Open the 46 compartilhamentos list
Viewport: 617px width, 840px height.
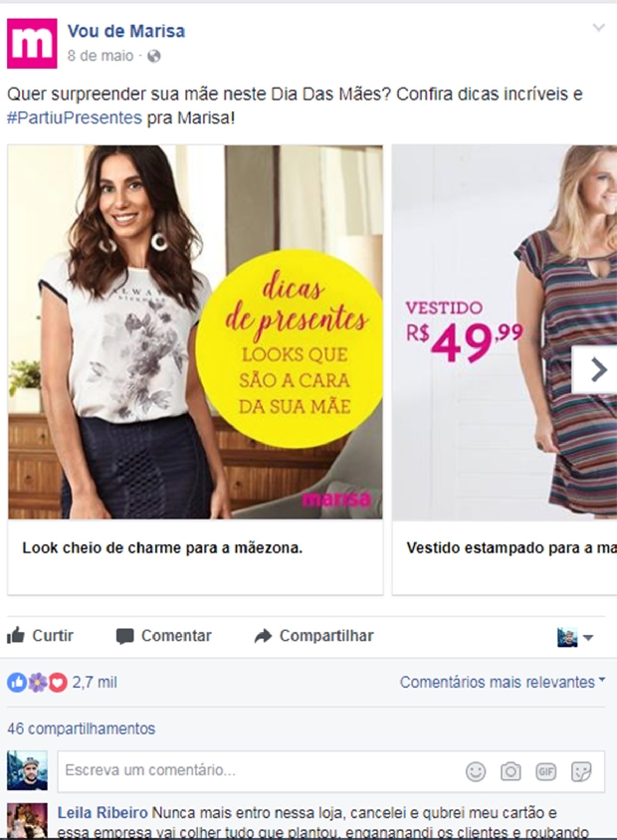81,729
